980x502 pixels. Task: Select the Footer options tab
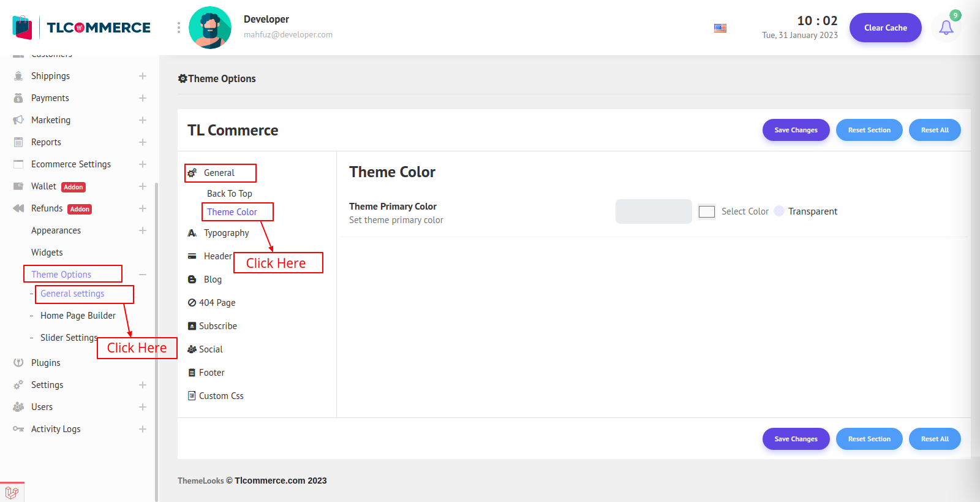tap(211, 373)
